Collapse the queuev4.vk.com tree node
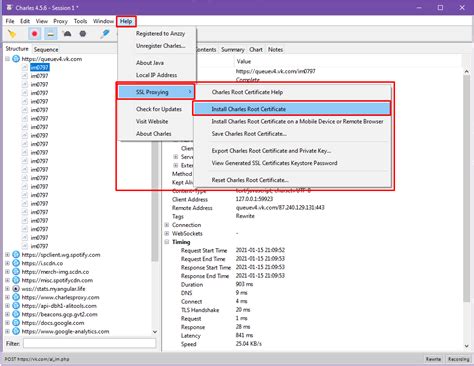The image size is (474, 366). coord(7,59)
